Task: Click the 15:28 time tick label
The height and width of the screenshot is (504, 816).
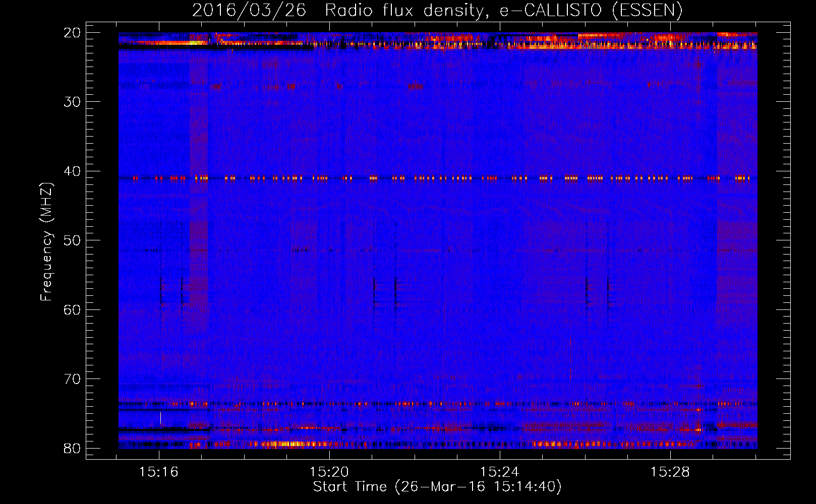Action: (670, 472)
